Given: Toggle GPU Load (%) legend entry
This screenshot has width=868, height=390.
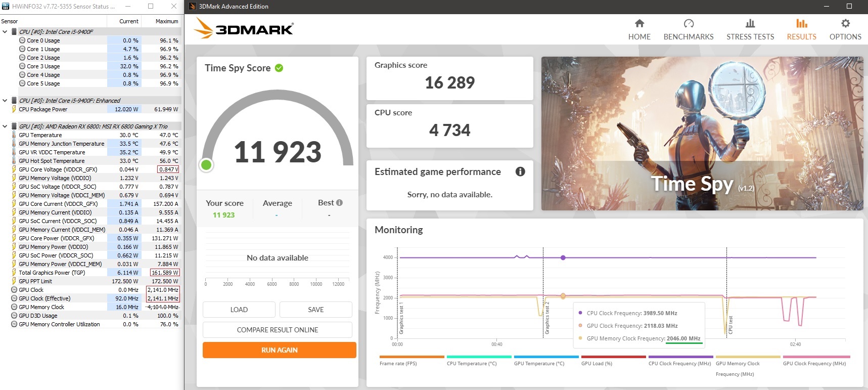Looking at the screenshot, I should 613,360.
